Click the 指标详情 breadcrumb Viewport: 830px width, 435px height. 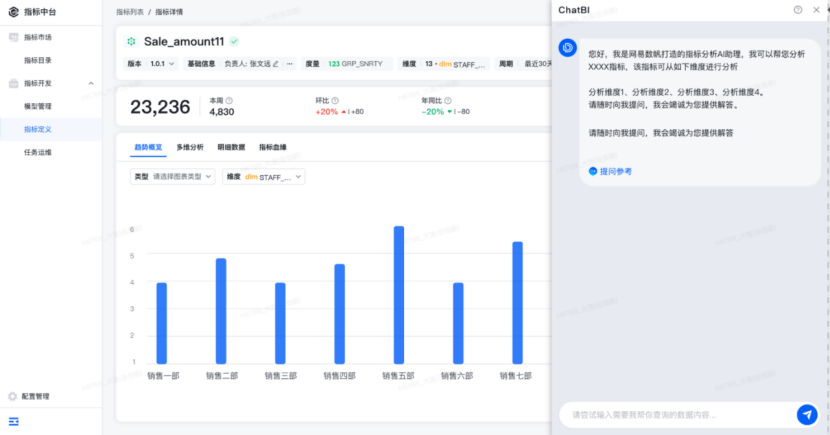tap(169, 12)
